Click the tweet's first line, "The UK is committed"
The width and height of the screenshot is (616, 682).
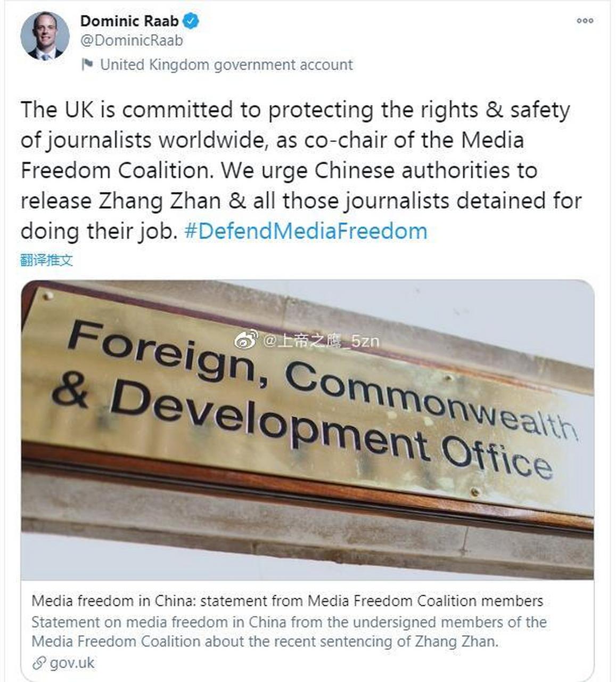point(126,110)
